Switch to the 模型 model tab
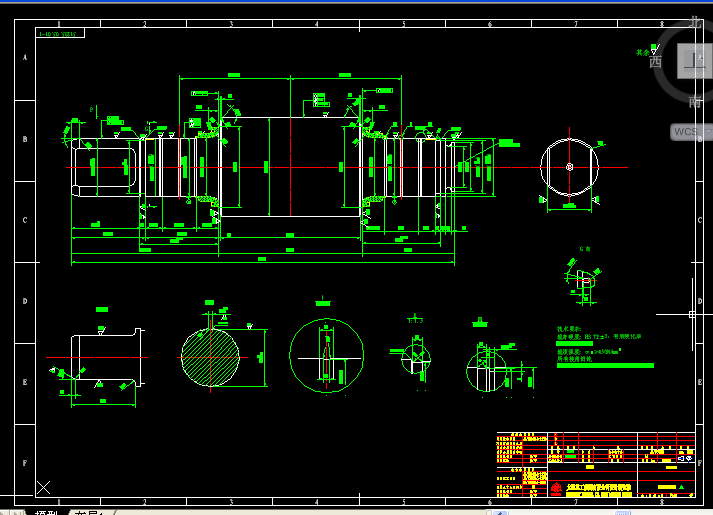 pyautogui.click(x=46, y=512)
